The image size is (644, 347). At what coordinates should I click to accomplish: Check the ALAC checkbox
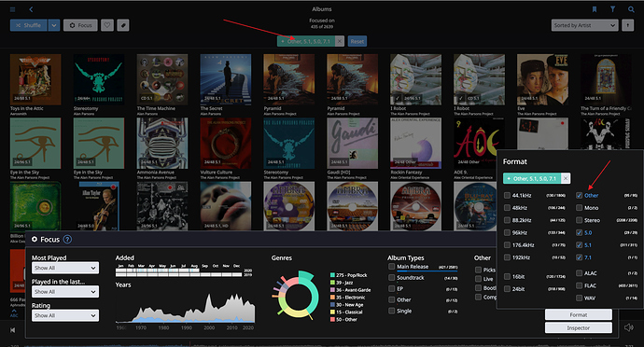pyautogui.click(x=579, y=273)
